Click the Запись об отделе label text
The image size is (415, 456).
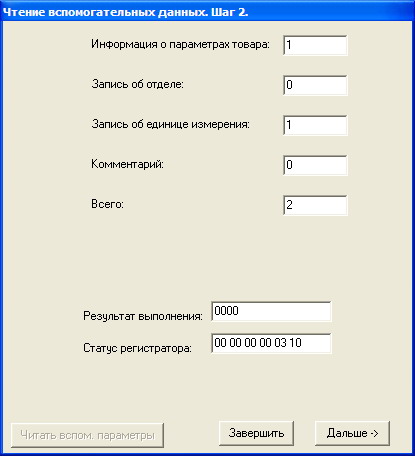pyautogui.click(x=137, y=84)
